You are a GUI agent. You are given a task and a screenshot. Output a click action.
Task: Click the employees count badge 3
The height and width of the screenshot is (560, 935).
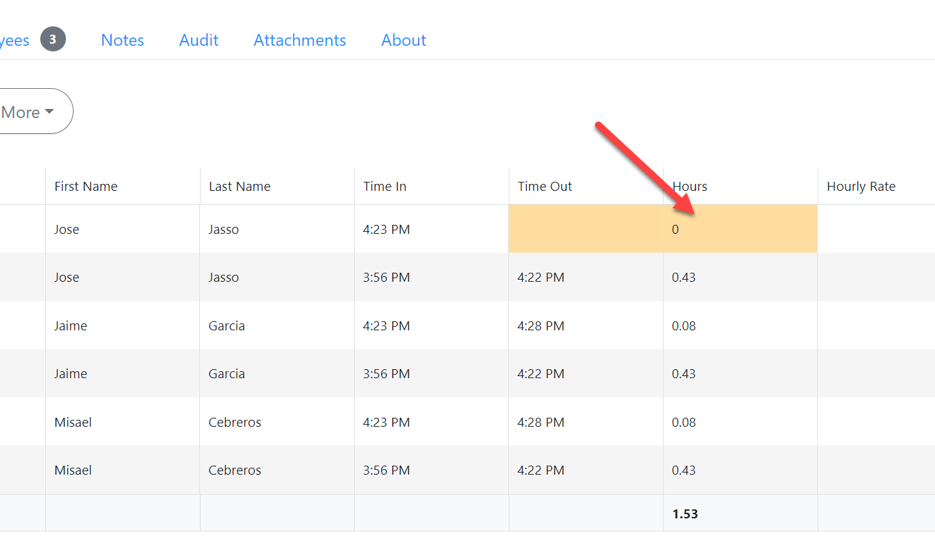(x=53, y=40)
